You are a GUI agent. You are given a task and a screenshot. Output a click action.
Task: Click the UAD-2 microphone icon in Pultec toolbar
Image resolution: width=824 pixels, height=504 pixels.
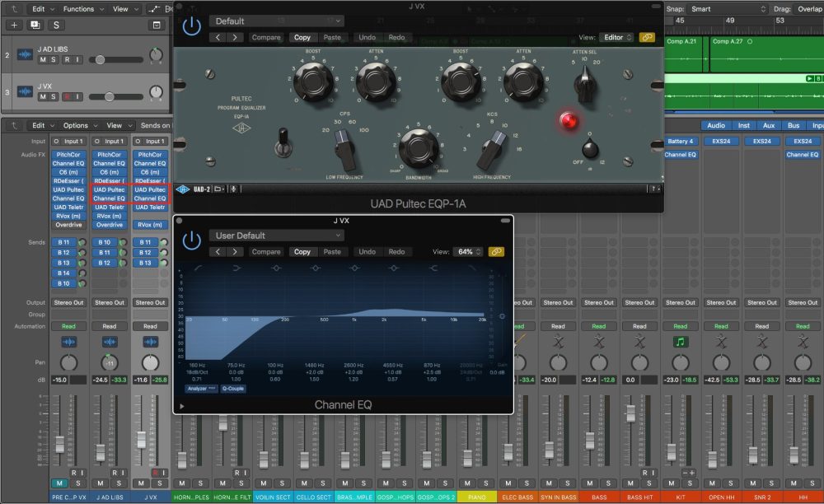[x=234, y=189]
